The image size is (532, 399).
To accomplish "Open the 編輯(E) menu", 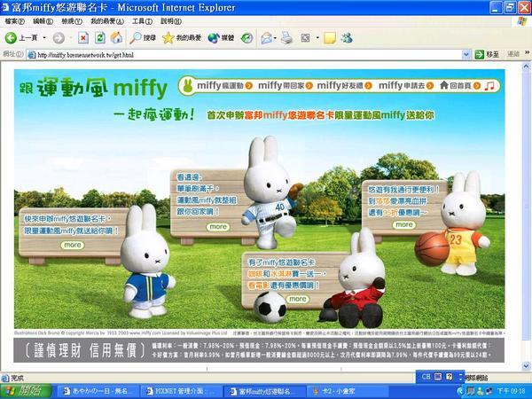I will tap(43, 21).
